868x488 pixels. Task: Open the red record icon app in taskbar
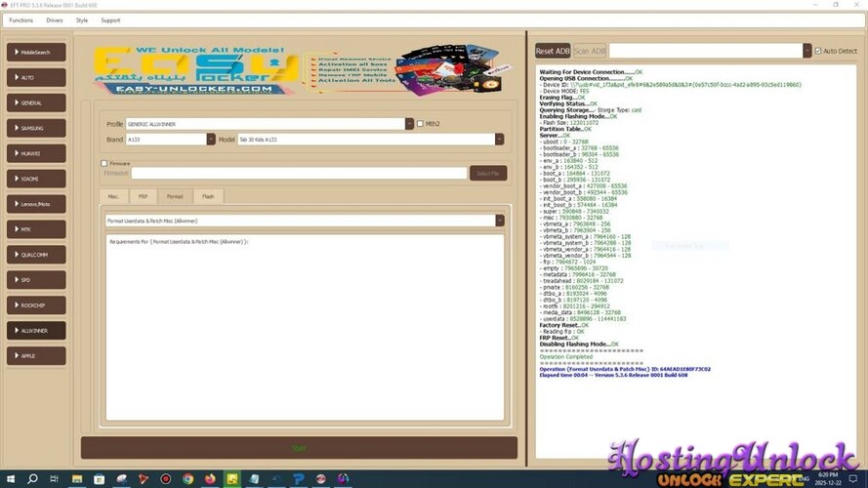click(x=166, y=479)
